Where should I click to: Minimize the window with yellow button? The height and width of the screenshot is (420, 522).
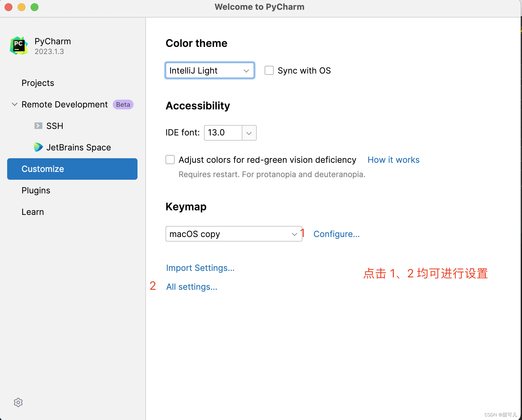[22, 7]
